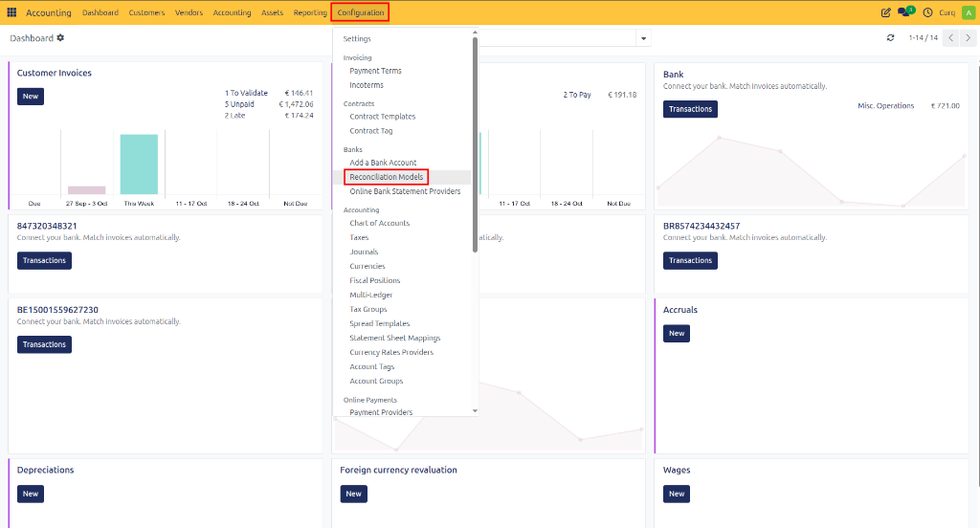Open the Dashboard menu item
980x528 pixels.
point(100,12)
